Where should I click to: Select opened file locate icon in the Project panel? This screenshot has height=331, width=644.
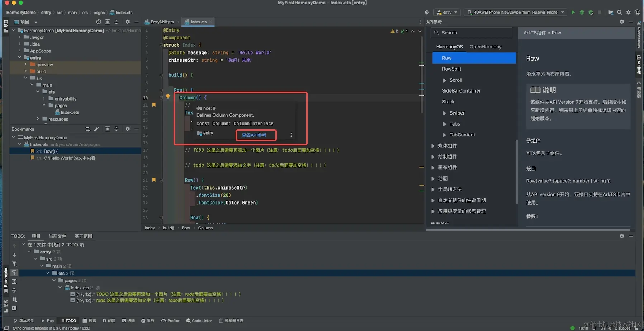99,22
